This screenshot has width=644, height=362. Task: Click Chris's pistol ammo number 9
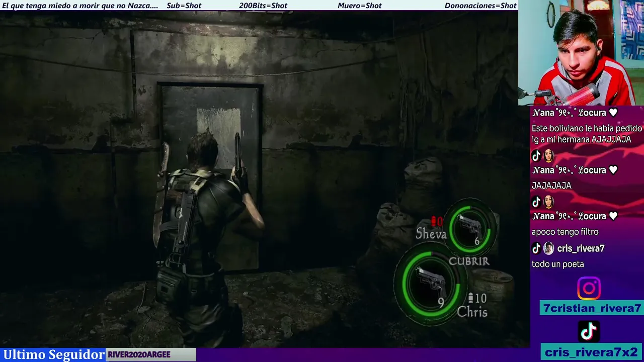[441, 302]
